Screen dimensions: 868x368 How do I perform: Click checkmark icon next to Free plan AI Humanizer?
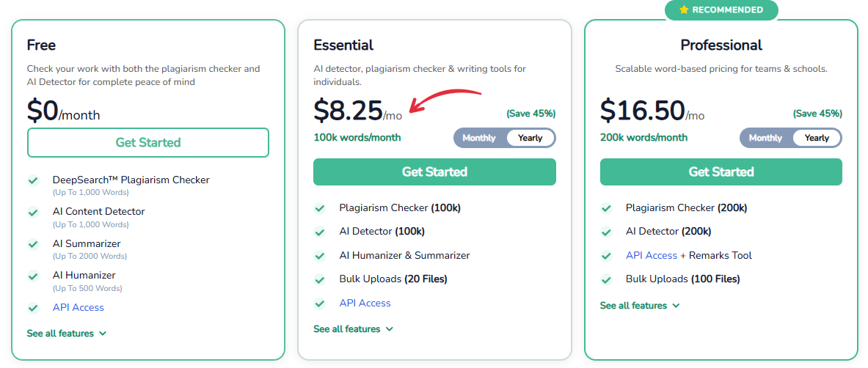(33, 276)
